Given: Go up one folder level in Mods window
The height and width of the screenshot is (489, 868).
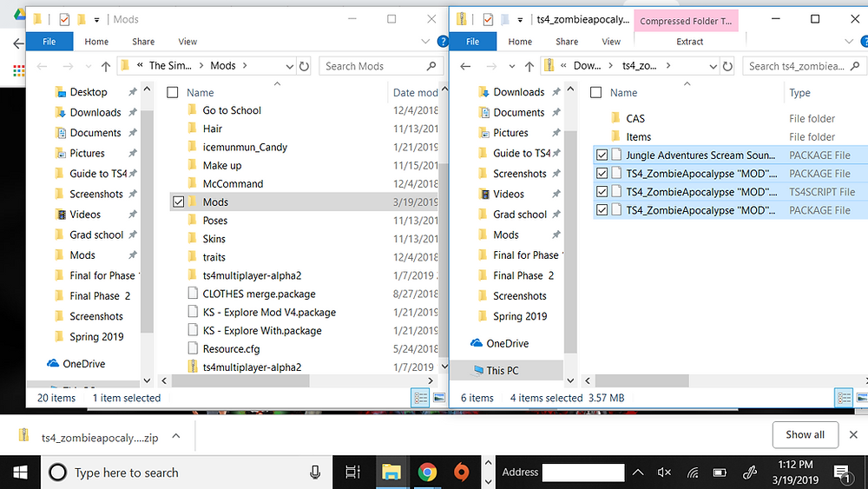Looking at the screenshot, I should (x=106, y=67).
